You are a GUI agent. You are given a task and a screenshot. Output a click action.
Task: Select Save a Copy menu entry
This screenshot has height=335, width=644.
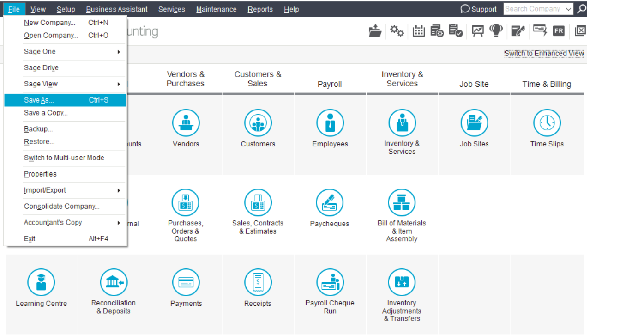pos(65,113)
